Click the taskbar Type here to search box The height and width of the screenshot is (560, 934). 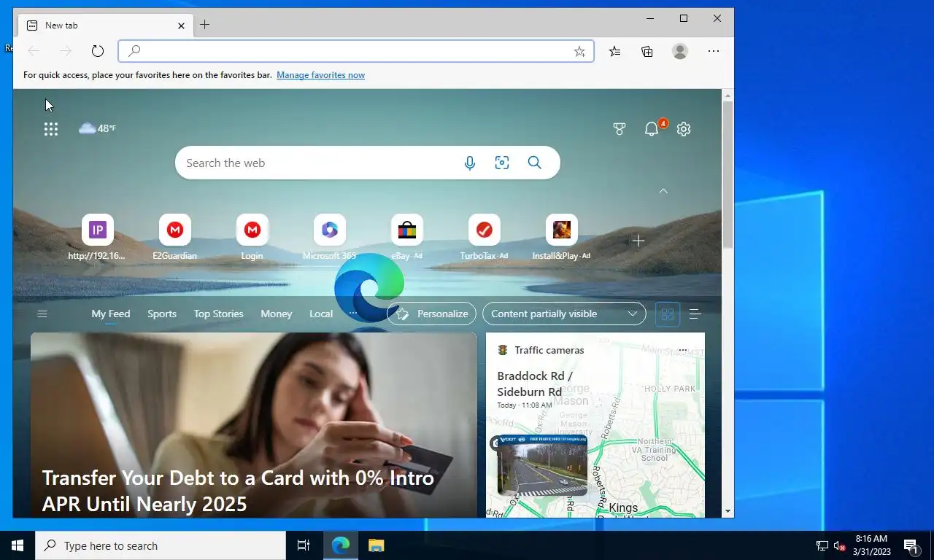click(161, 545)
